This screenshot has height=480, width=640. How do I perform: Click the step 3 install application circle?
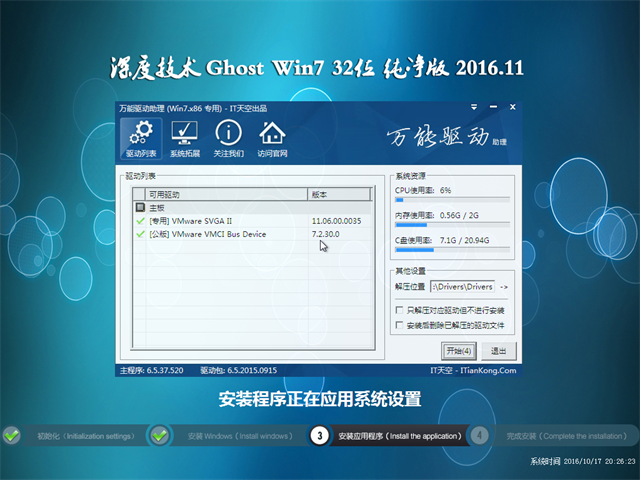pos(319,435)
